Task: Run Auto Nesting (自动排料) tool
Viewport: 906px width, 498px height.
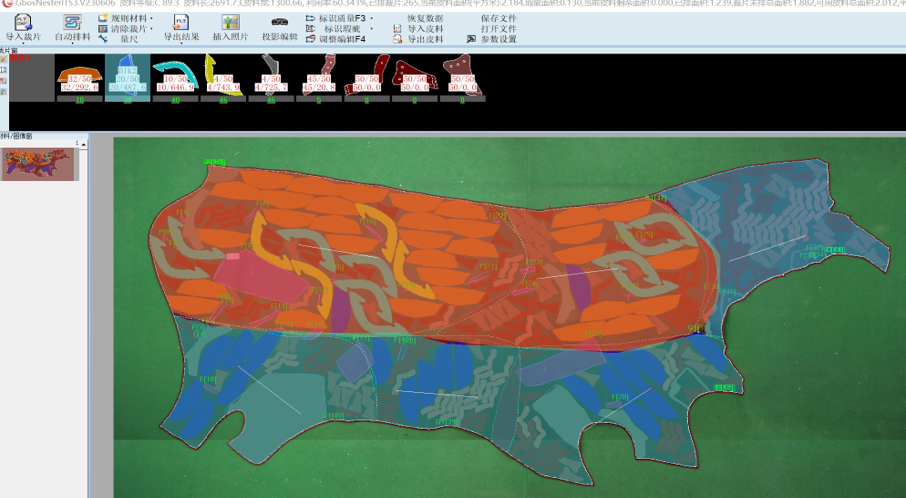Action: [x=72, y=22]
